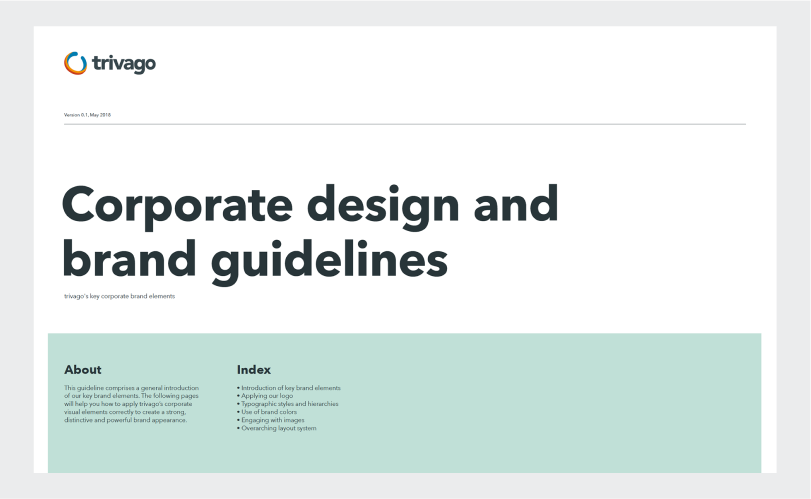Click the 'Corporate design and' headline line

click(x=310, y=206)
